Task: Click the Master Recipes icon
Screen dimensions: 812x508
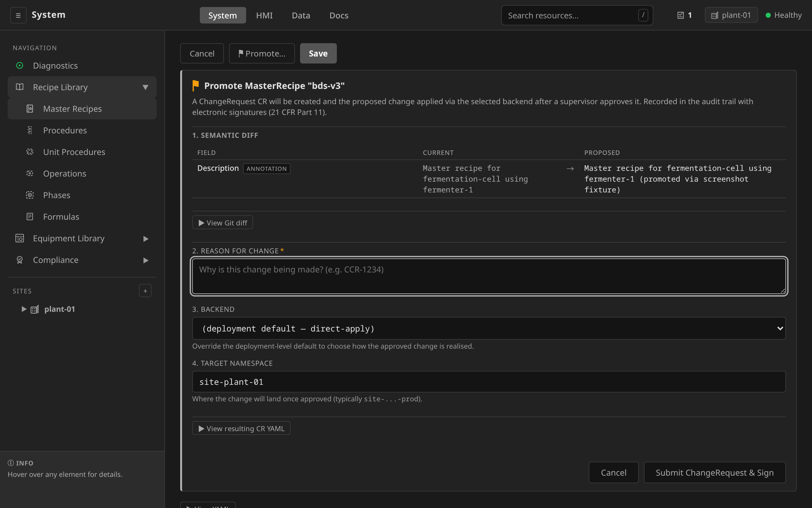Action: pyautogui.click(x=30, y=109)
